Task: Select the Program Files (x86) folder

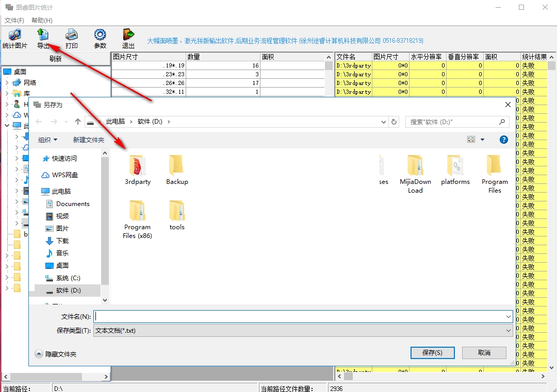Action: (137, 219)
